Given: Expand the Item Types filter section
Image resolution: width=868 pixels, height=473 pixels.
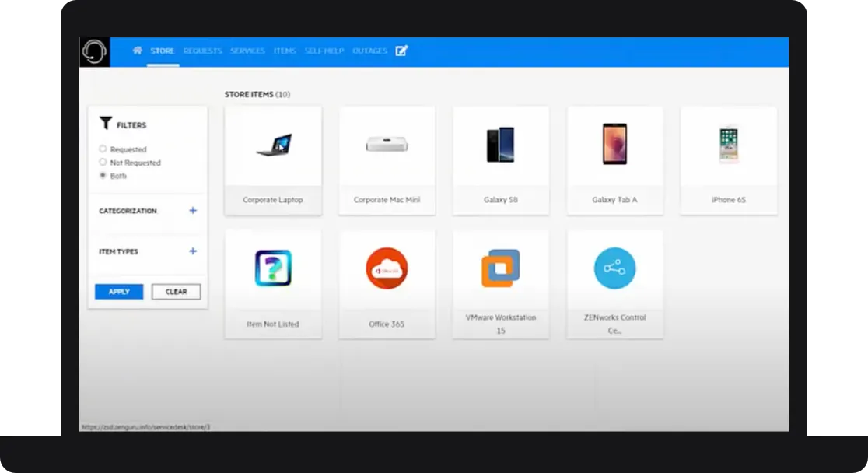Looking at the screenshot, I should (x=193, y=251).
